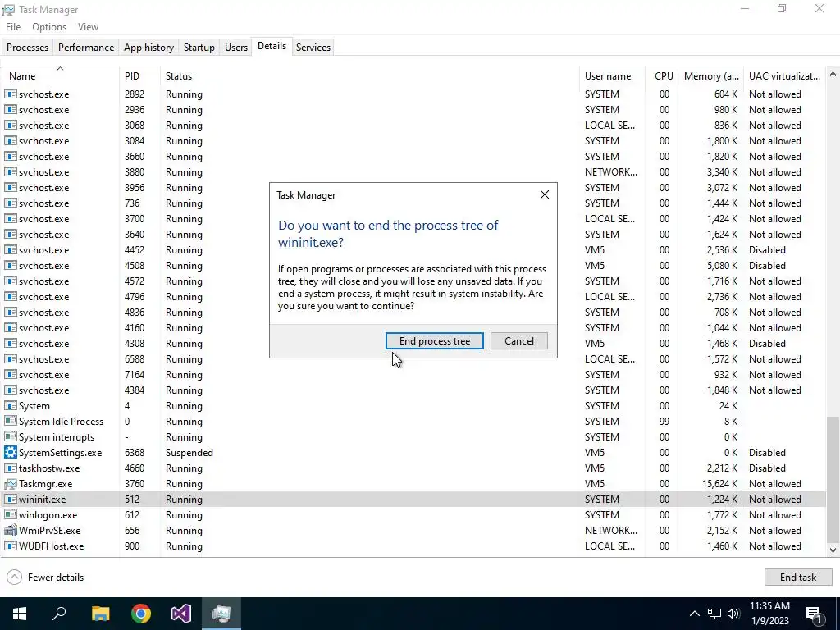
Task: Select the WmiPrvSE.exe name text
Action: click(49, 531)
